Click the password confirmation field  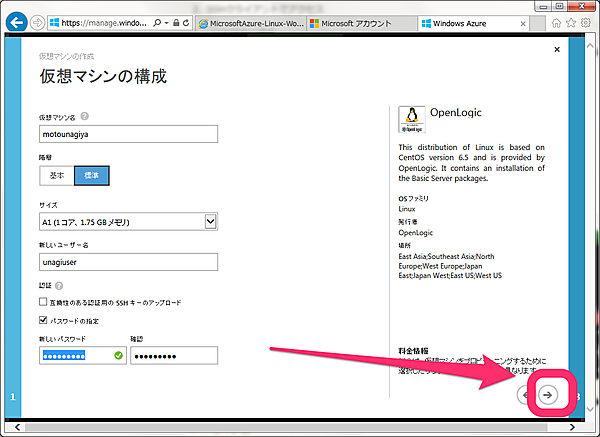point(174,356)
